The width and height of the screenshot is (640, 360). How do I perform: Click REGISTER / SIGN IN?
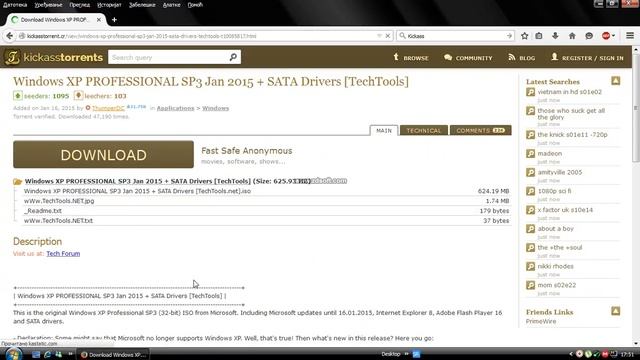coord(587,58)
